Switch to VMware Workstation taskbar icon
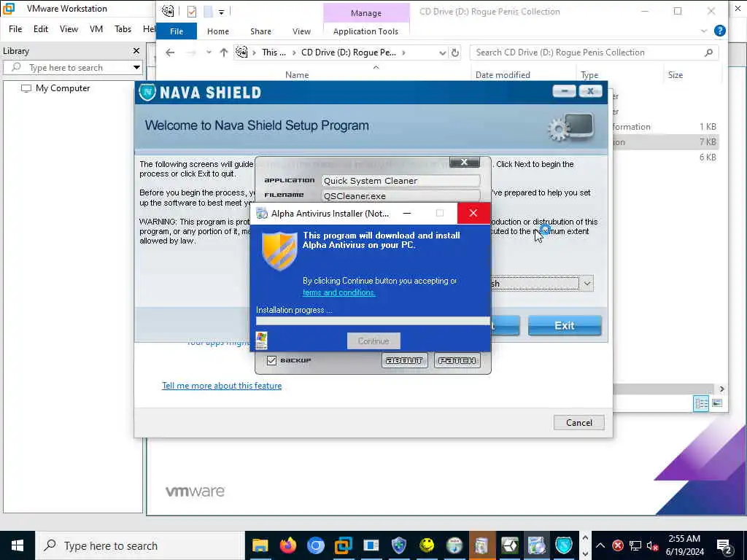This screenshot has width=747, height=560. pos(343,545)
